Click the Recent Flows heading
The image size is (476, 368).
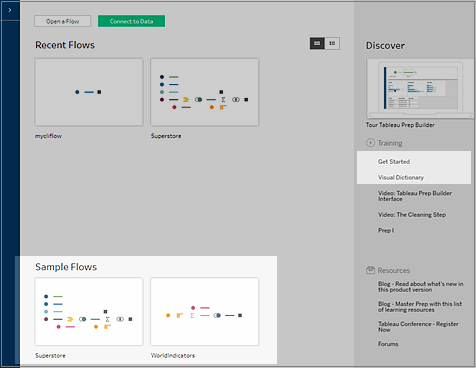65,45
